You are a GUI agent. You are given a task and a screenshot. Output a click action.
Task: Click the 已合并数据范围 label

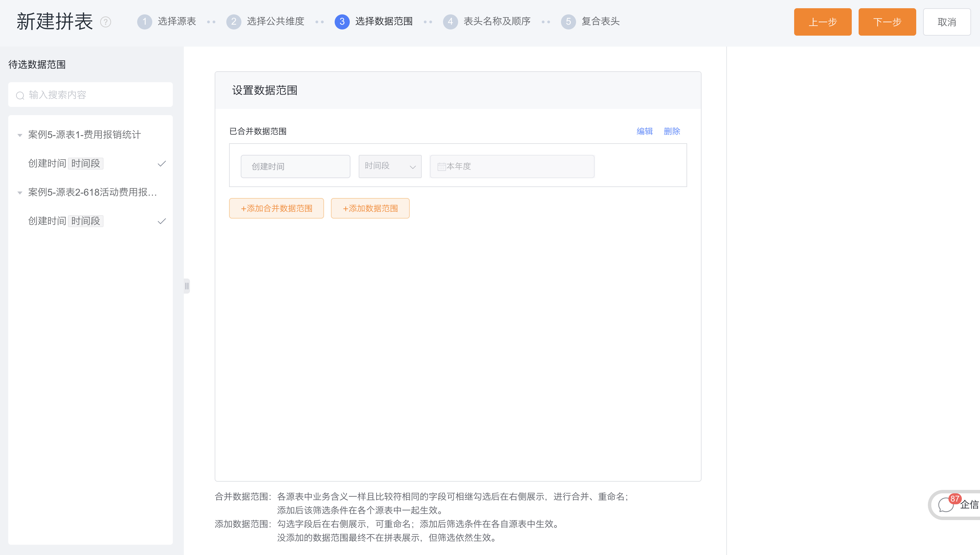pyautogui.click(x=258, y=131)
